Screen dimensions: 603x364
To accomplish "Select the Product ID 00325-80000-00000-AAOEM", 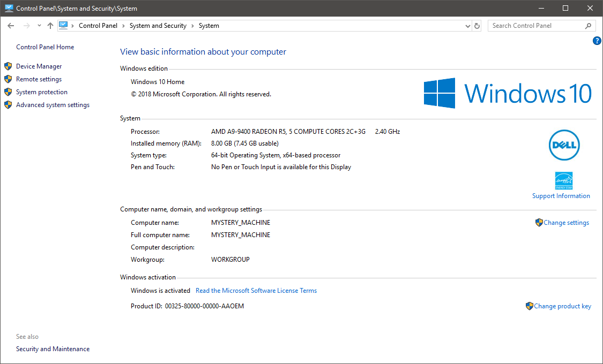I will click(x=204, y=306).
